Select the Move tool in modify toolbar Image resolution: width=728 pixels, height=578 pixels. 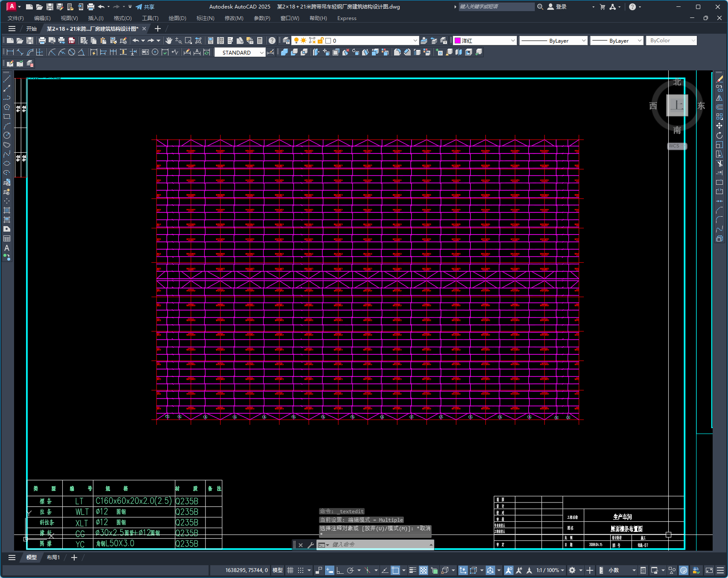click(719, 126)
